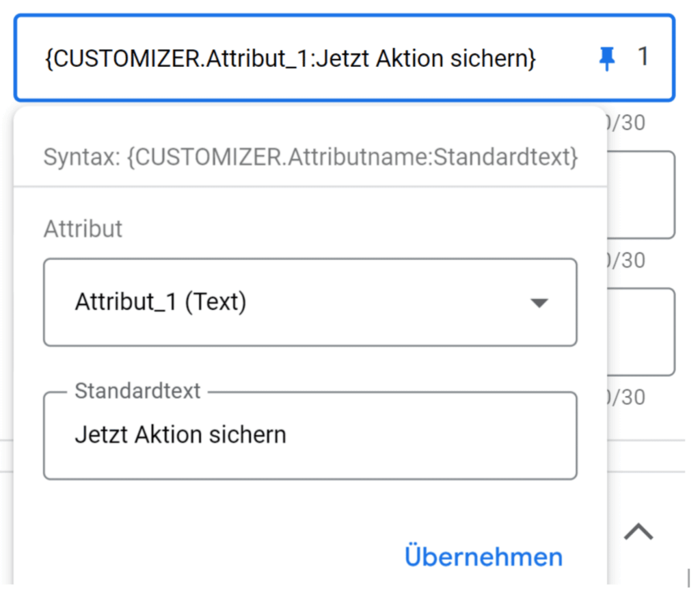
Task: Click the syntax hint line at the top
Action: pyautogui.click(x=311, y=157)
